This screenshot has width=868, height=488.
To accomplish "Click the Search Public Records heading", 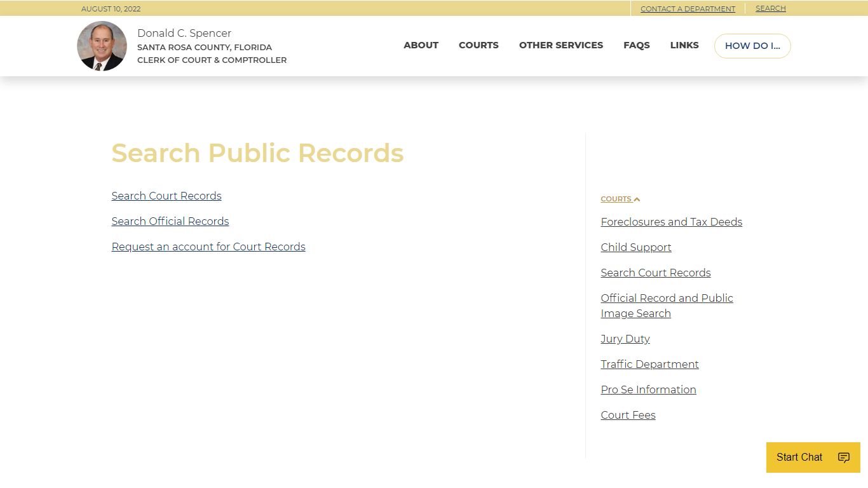I will pos(257,153).
